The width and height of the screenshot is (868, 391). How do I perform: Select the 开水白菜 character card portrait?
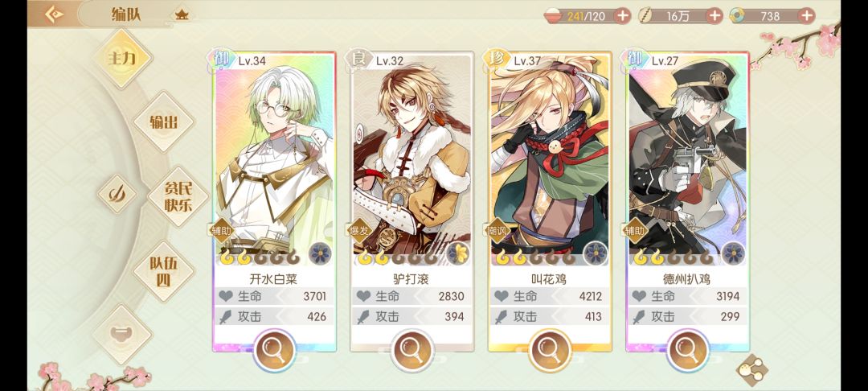(x=275, y=158)
